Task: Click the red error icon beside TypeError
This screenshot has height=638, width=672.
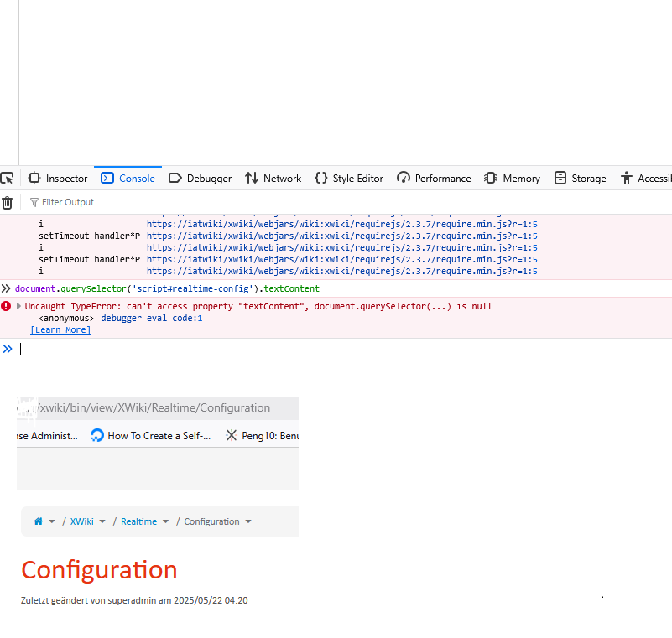Action: 6,306
